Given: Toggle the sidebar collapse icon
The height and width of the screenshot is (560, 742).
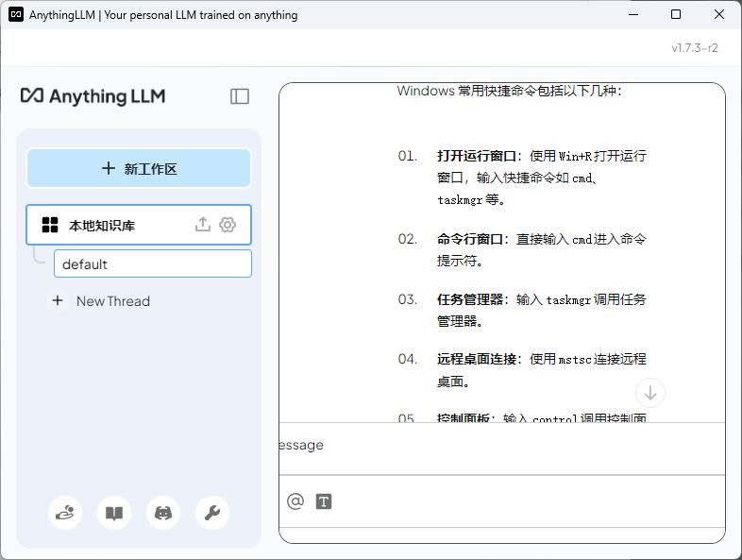Looking at the screenshot, I should [x=240, y=96].
